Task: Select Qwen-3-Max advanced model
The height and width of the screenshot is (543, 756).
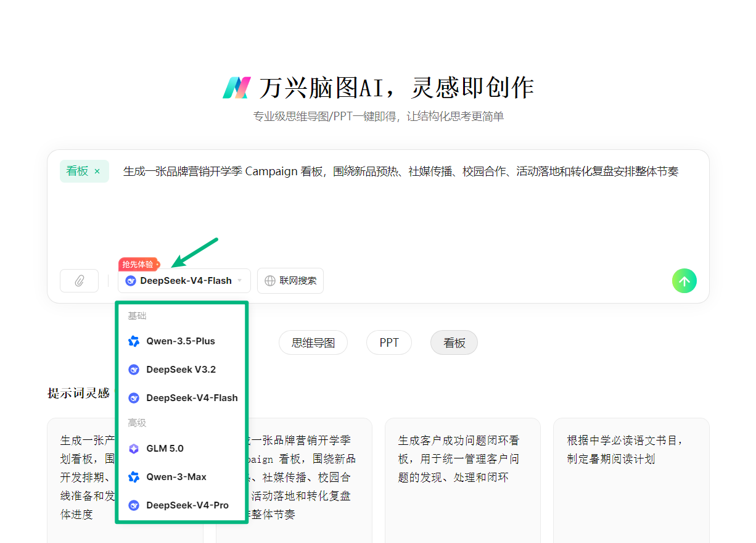Action: (181, 477)
